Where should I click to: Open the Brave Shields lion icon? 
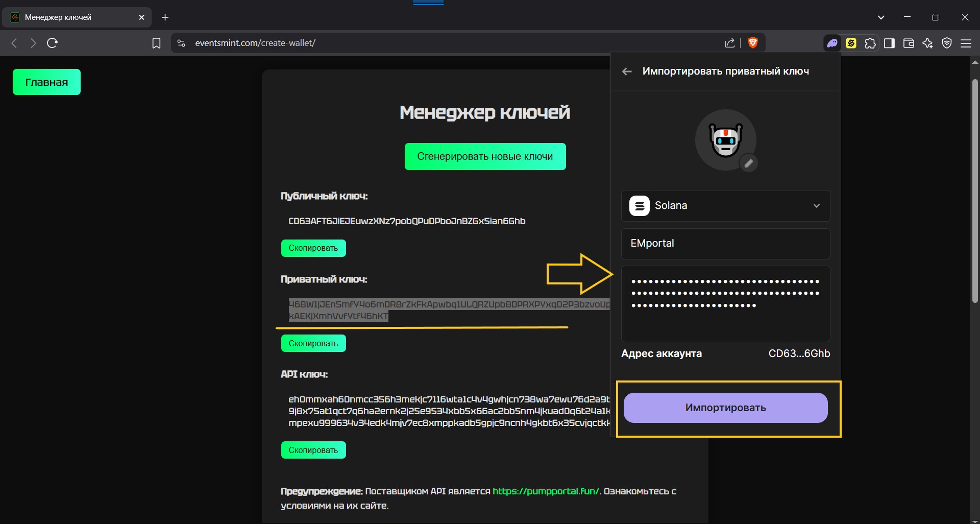click(752, 43)
